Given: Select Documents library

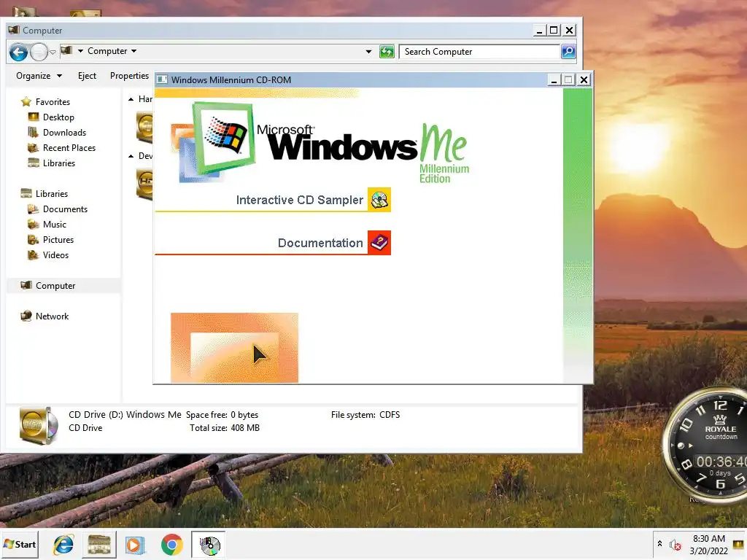Looking at the screenshot, I should (x=65, y=209).
